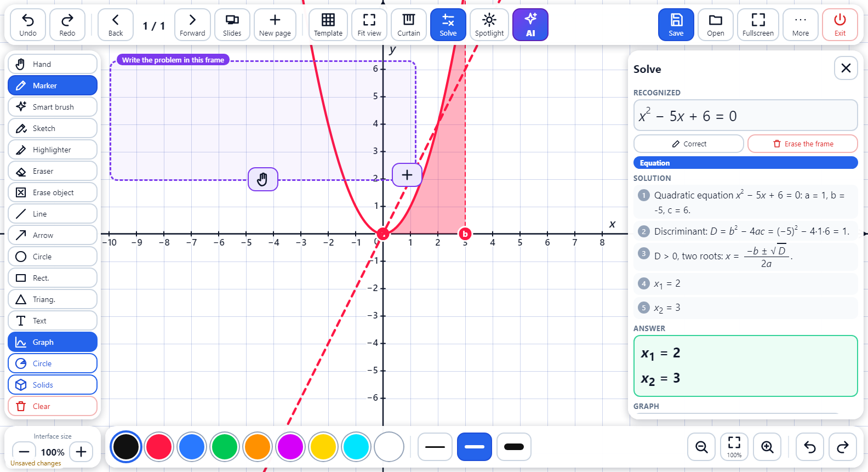The height and width of the screenshot is (472, 868).
Task: Decrease the interface size
Action: 24,452
